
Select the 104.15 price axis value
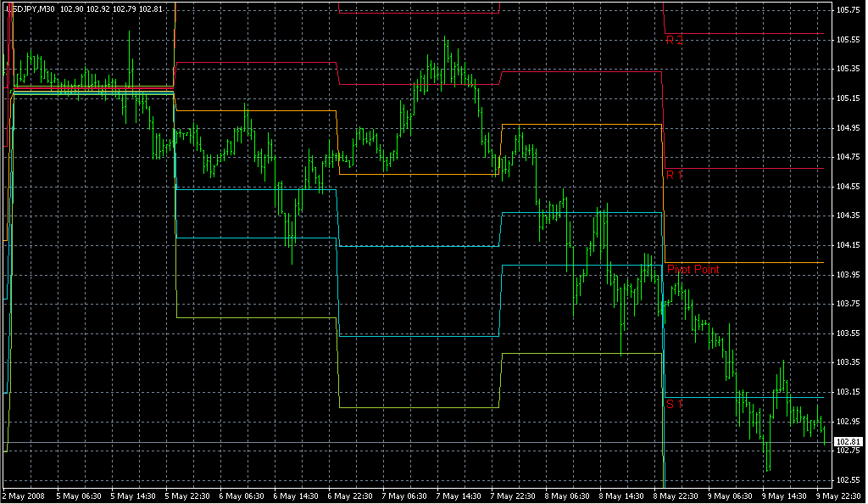pos(848,245)
